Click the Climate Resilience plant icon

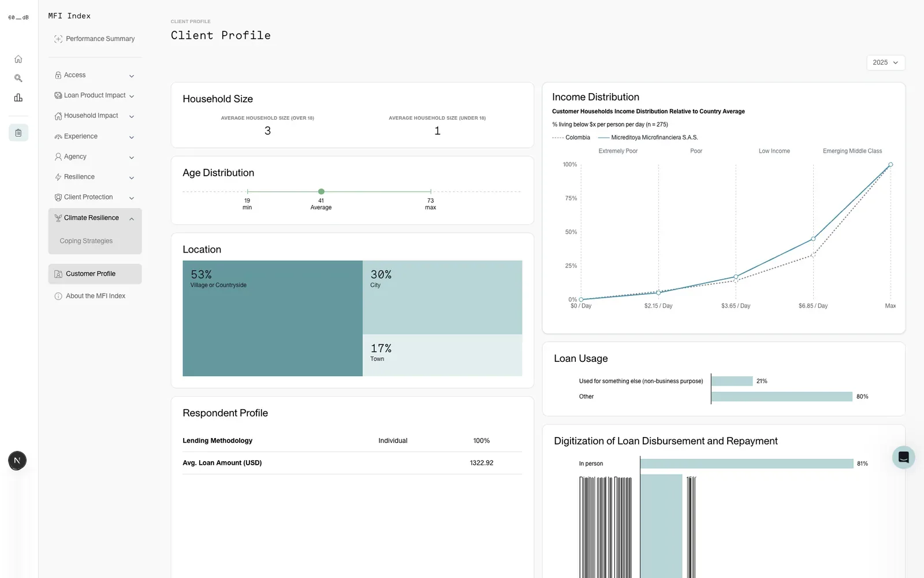tap(58, 218)
